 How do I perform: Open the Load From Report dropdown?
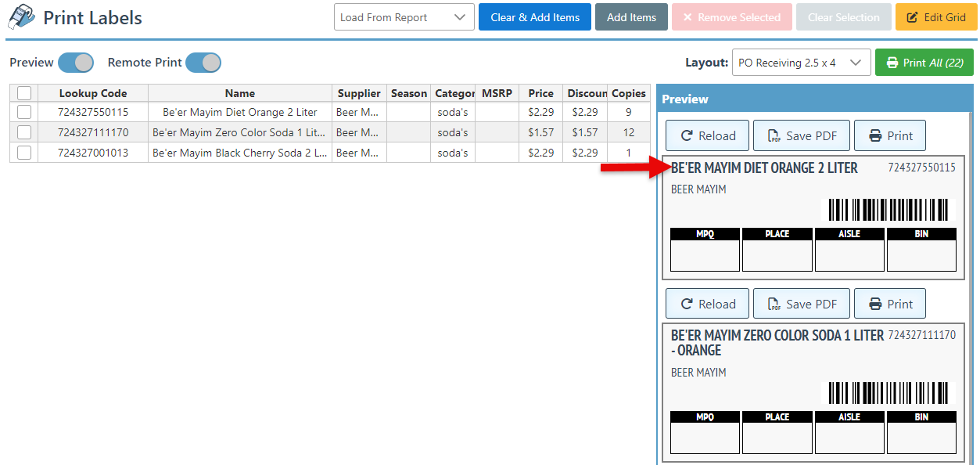coord(404,17)
